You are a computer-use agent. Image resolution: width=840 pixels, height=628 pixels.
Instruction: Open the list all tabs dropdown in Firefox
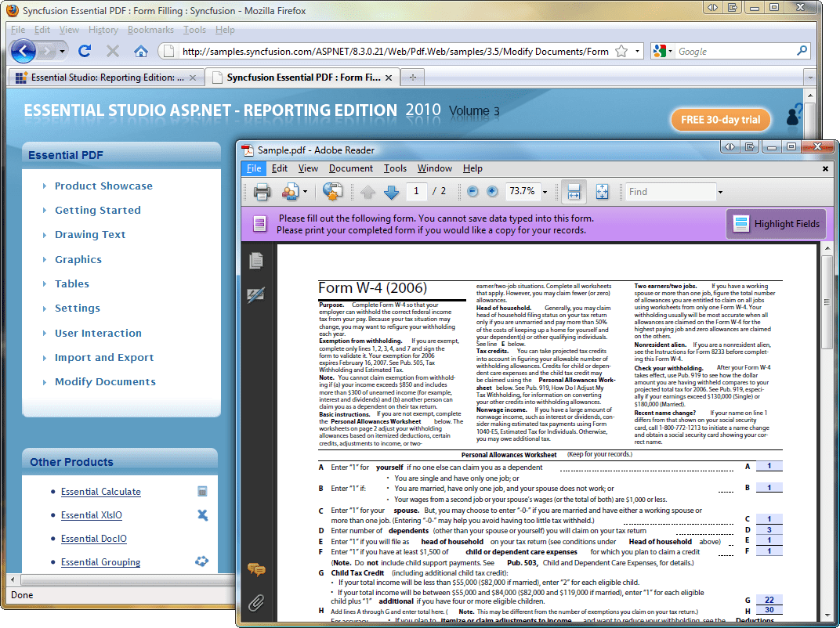(x=810, y=78)
